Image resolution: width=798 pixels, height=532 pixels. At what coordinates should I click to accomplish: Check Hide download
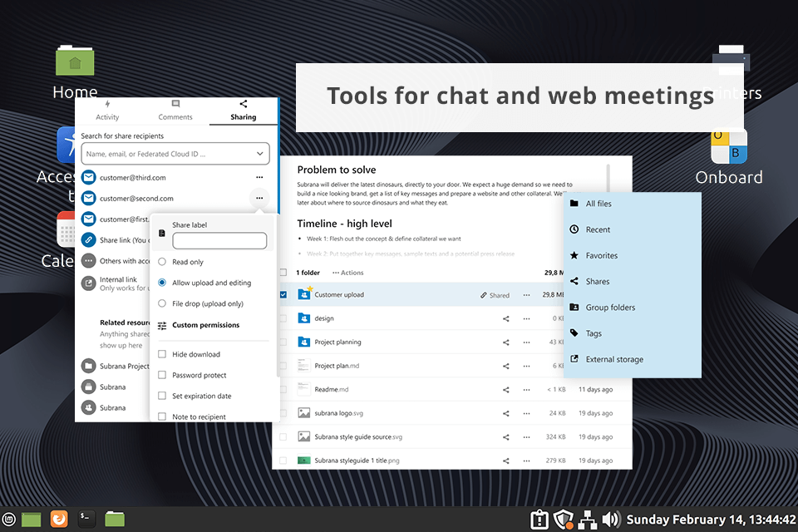pyautogui.click(x=162, y=354)
